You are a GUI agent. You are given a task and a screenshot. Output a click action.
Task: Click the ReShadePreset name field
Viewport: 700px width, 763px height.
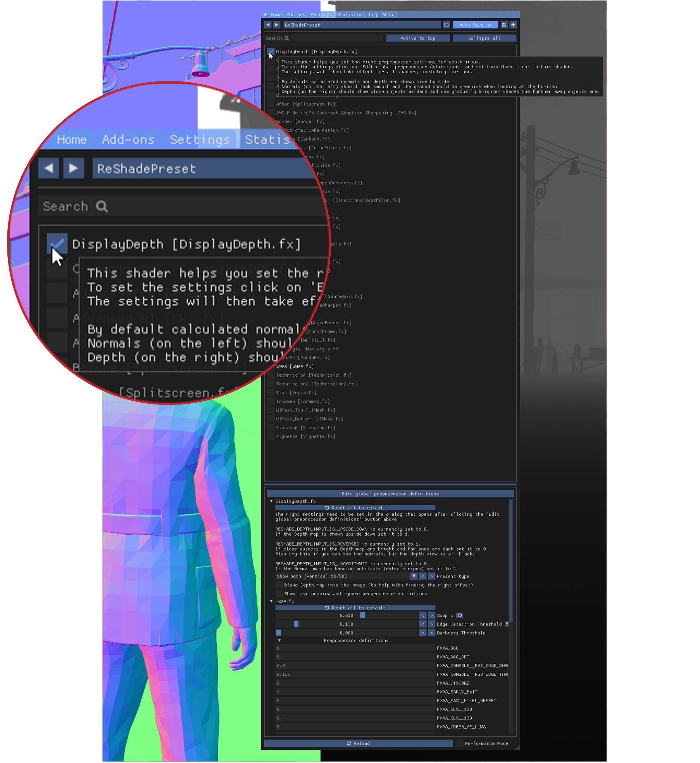coord(362,25)
